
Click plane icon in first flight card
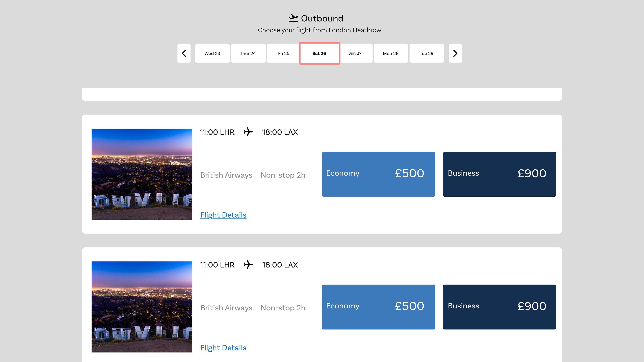point(248,132)
